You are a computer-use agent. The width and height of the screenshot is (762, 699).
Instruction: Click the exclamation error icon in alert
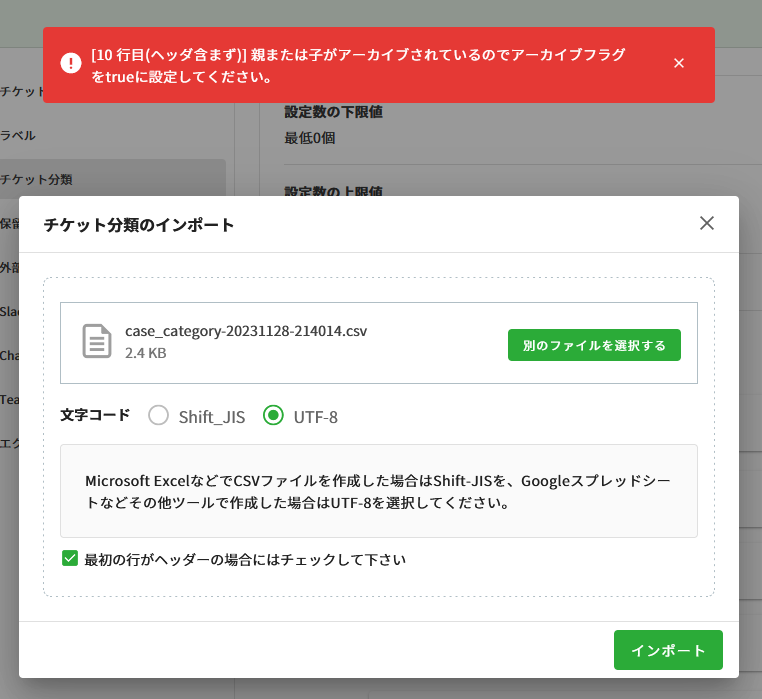click(x=71, y=63)
